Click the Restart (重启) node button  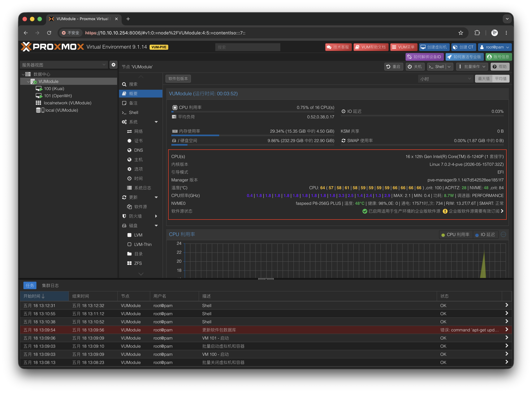(x=393, y=67)
